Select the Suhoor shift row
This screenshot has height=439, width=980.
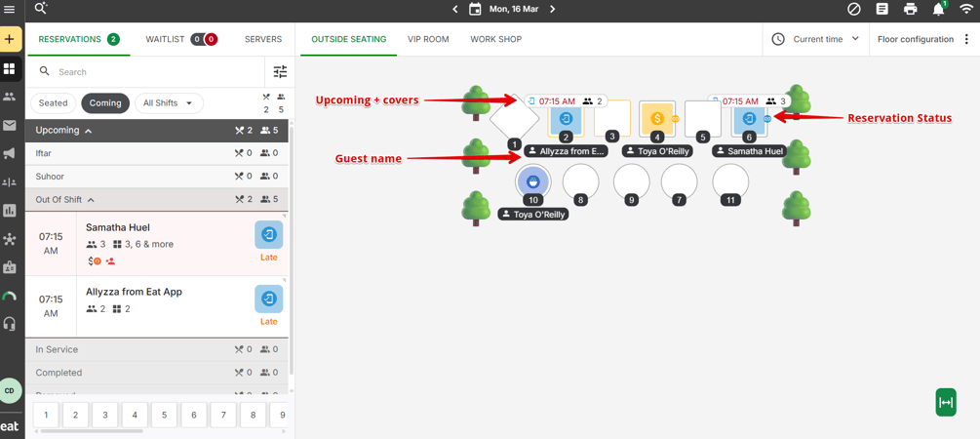tap(157, 177)
